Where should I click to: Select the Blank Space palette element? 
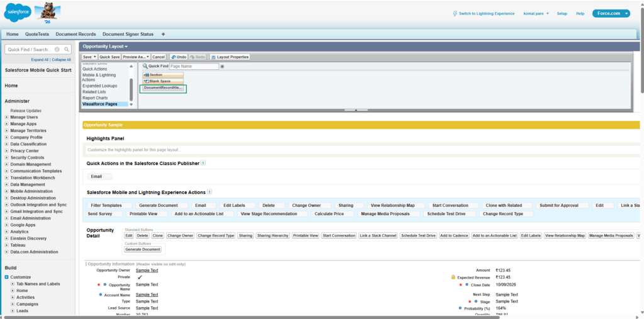point(163,81)
